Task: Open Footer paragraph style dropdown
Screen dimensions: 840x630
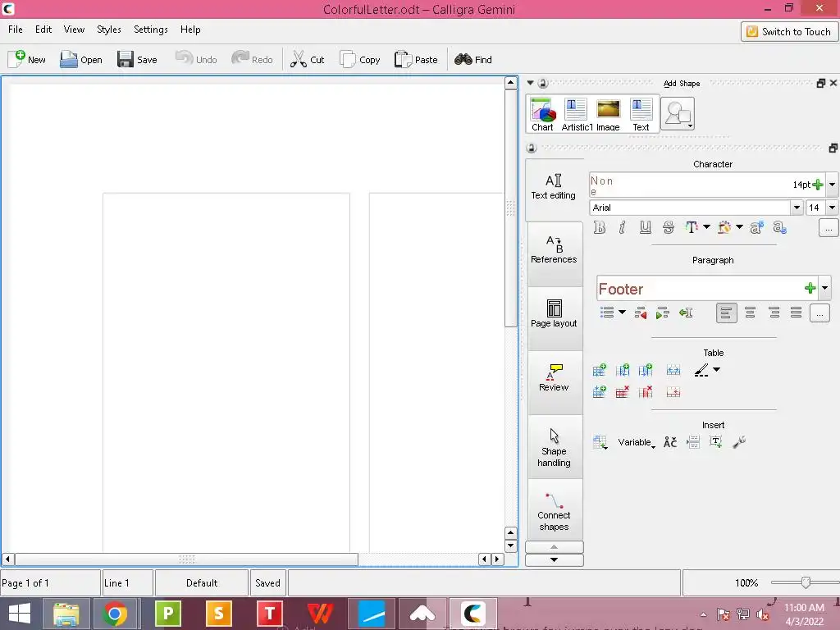Action: pyautogui.click(x=825, y=288)
